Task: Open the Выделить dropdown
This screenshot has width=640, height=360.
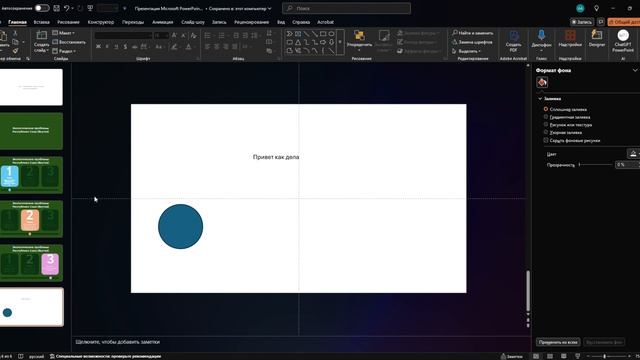Action: [x=466, y=51]
